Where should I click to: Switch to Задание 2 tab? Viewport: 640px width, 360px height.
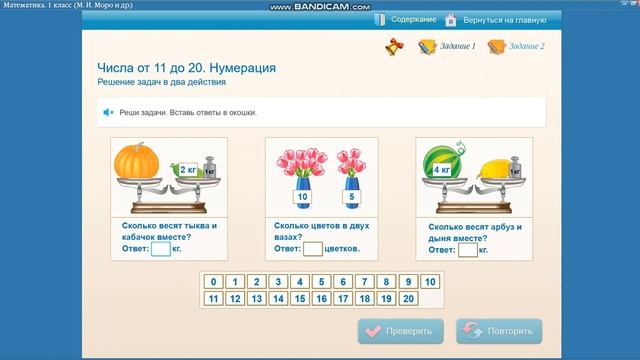(527, 46)
